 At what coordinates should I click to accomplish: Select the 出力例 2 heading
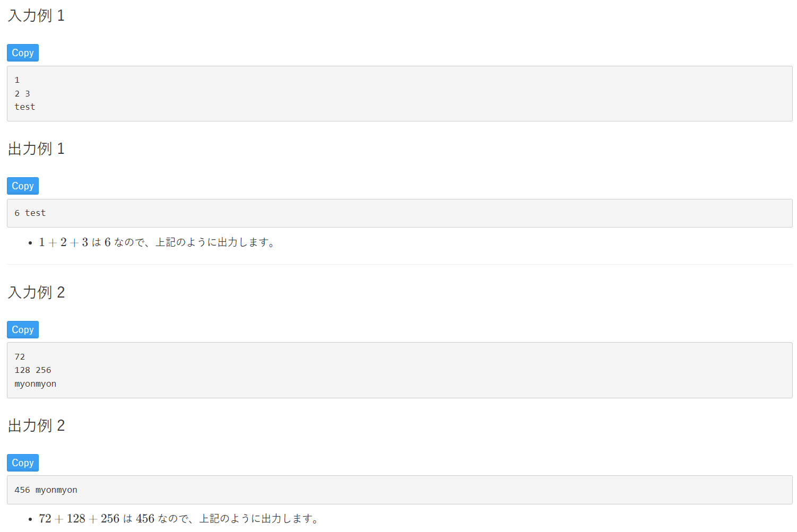point(36,425)
